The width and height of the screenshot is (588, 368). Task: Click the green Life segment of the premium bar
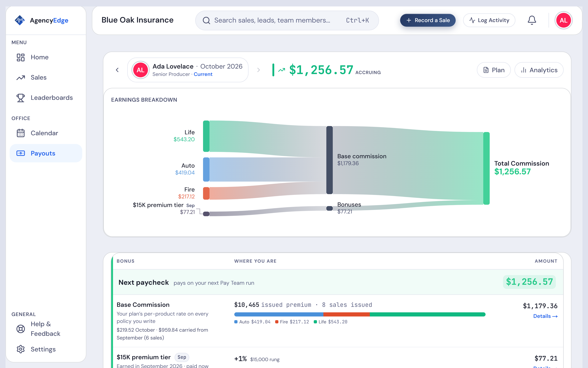point(427,314)
